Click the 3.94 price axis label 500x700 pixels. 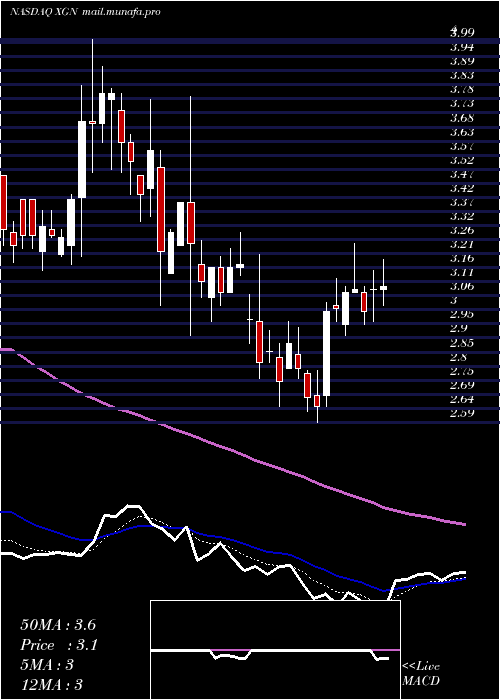click(462, 46)
